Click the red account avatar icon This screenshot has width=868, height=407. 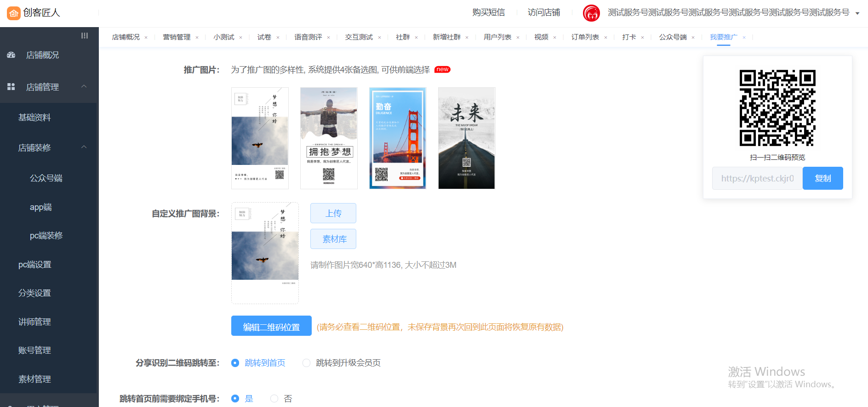point(591,13)
